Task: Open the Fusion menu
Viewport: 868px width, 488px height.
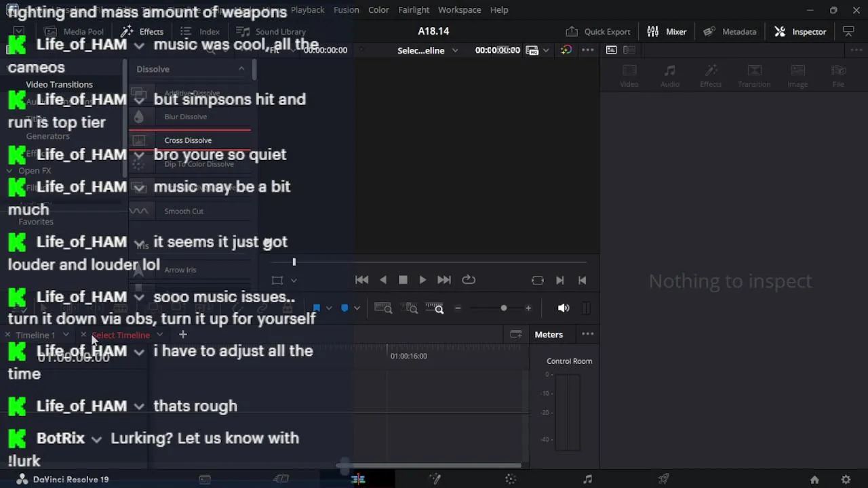Action: pos(347,9)
